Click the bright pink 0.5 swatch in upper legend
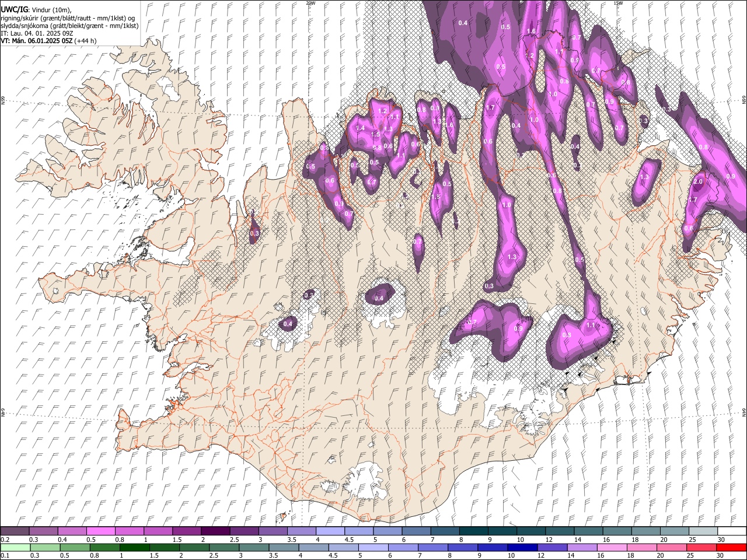The height and width of the screenshot is (560, 747). click(100, 531)
